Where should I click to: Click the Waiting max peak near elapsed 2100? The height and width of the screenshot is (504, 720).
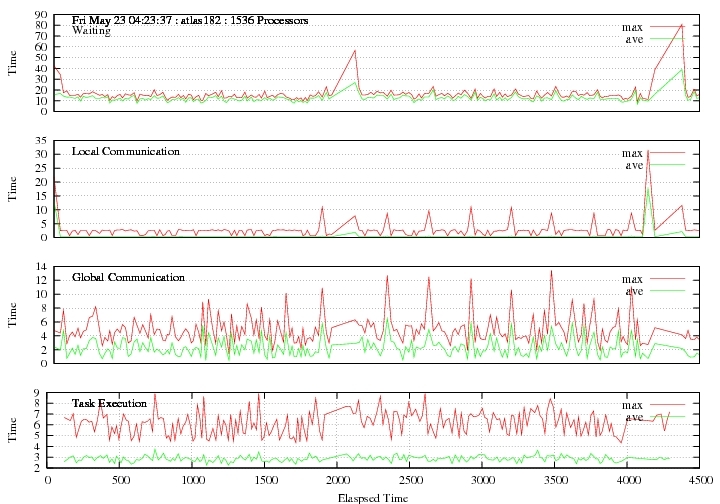pos(355,50)
